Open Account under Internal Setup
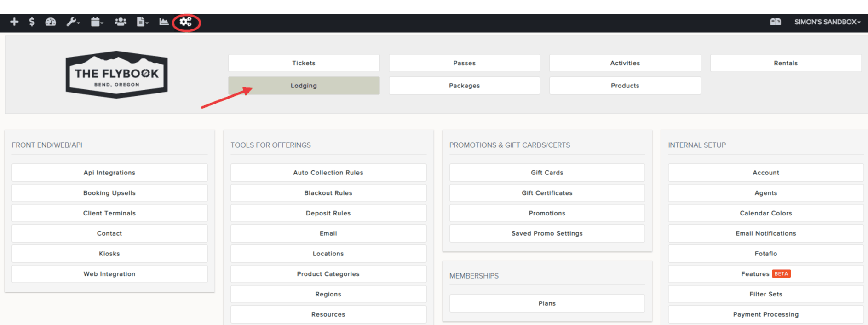Image resolution: width=868 pixels, height=325 pixels. [x=766, y=173]
